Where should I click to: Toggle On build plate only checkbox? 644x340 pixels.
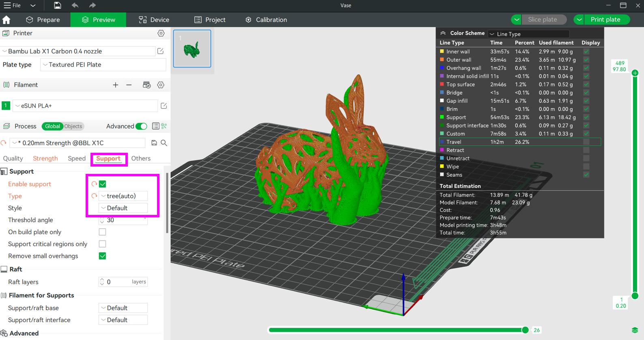103,232
